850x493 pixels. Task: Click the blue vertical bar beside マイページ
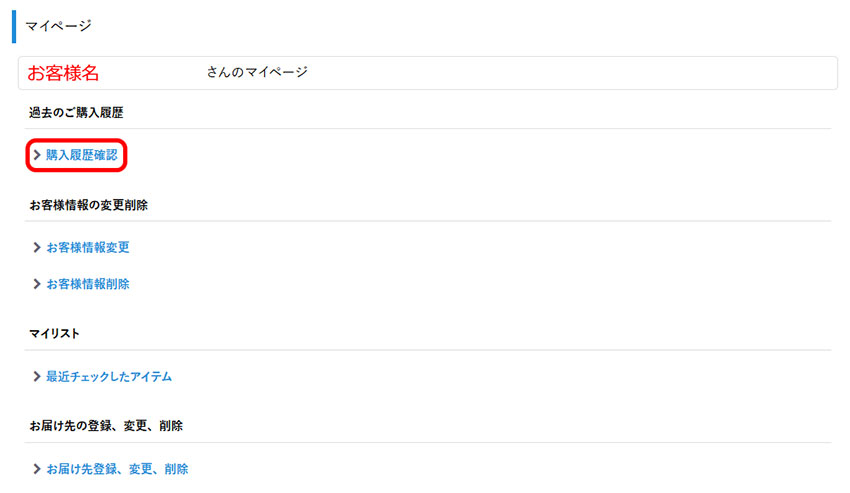14,26
